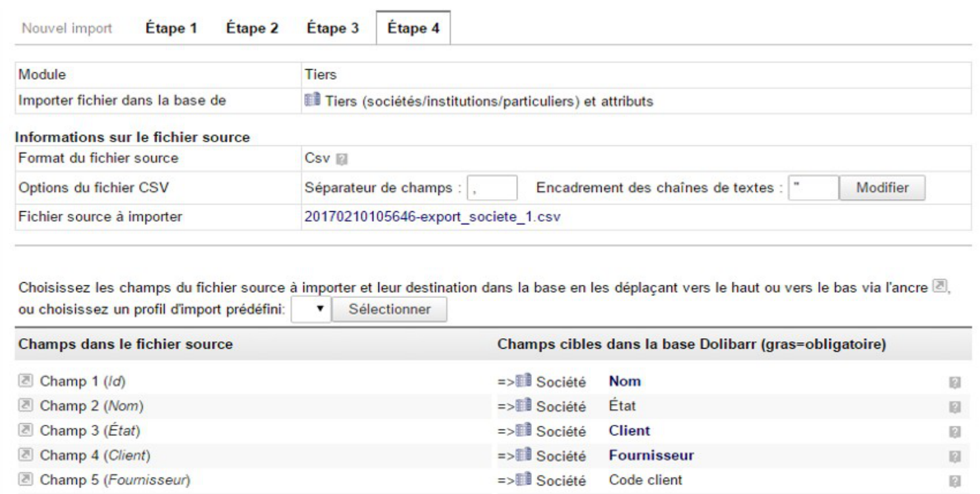This screenshot has width=980, height=494.
Task: Click the anchor icon beside Champ 5 (Fournisseur)
Action: 26,482
